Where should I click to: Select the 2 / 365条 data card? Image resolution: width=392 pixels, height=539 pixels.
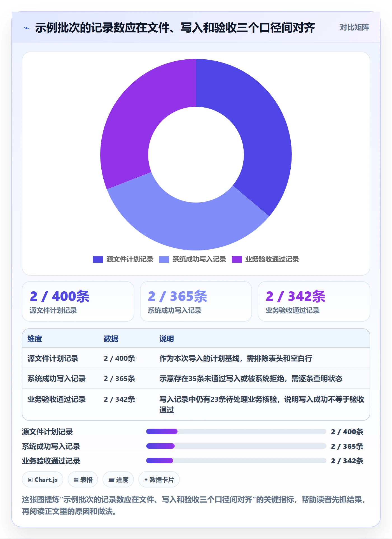pos(196,301)
